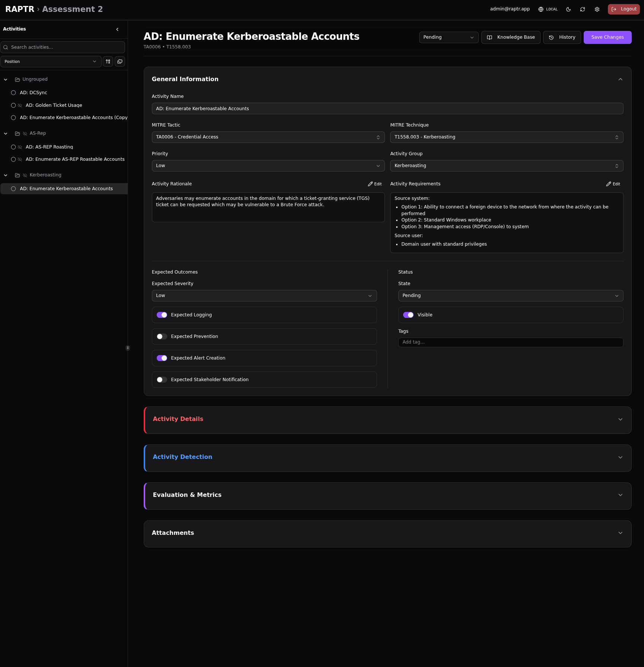Viewport: 644px width, 667px height.
Task: Collapse the Activities sidebar panel
Action: (x=117, y=29)
